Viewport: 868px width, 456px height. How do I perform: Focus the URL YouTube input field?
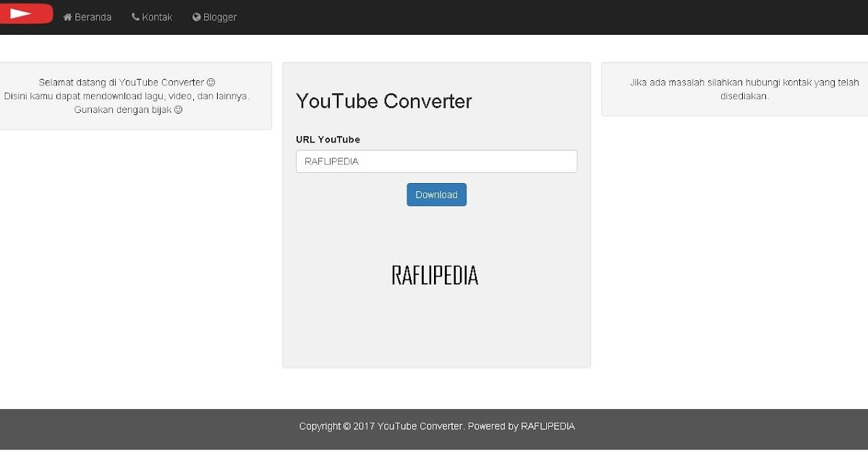(436, 161)
